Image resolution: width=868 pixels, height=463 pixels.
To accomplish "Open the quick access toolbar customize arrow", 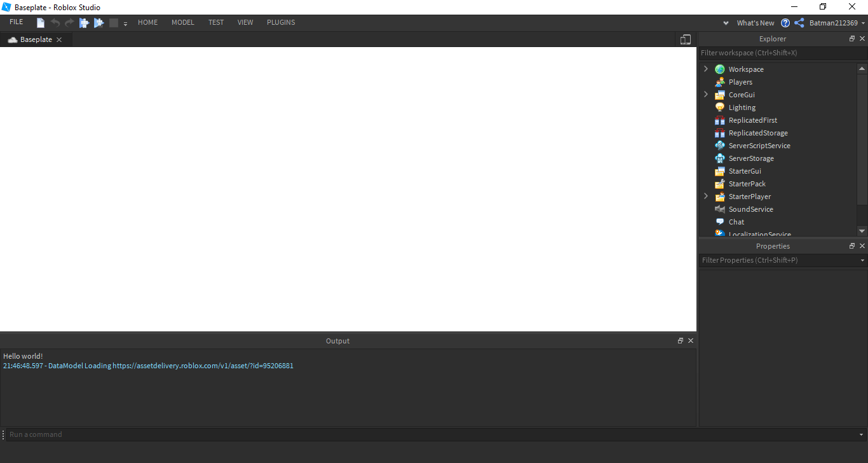I will pos(125,24).
